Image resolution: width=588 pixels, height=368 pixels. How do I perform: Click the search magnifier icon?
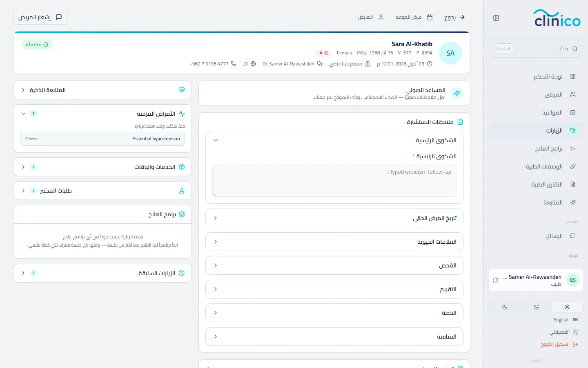(575, 49)
